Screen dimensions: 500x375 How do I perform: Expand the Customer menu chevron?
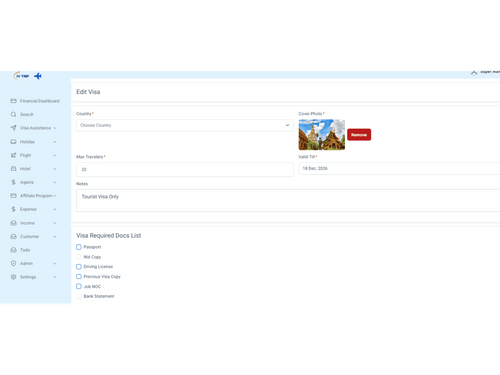point(55,236)
